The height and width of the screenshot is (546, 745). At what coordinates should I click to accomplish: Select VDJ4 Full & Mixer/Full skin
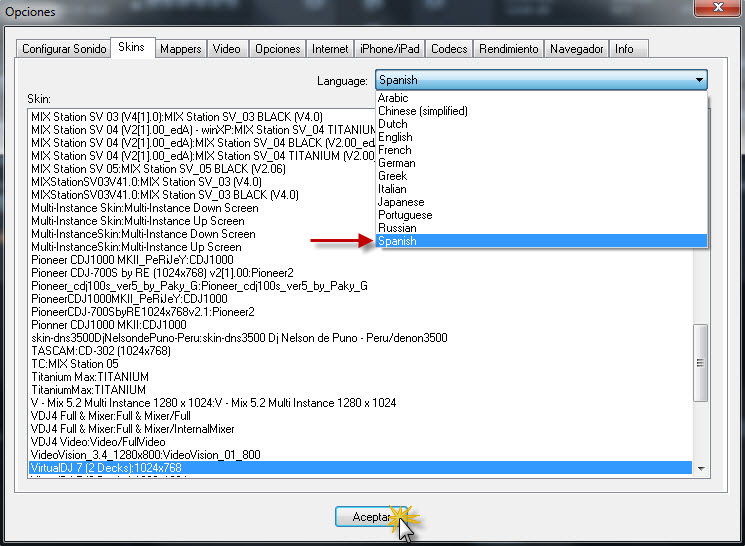tap(361, 416)
